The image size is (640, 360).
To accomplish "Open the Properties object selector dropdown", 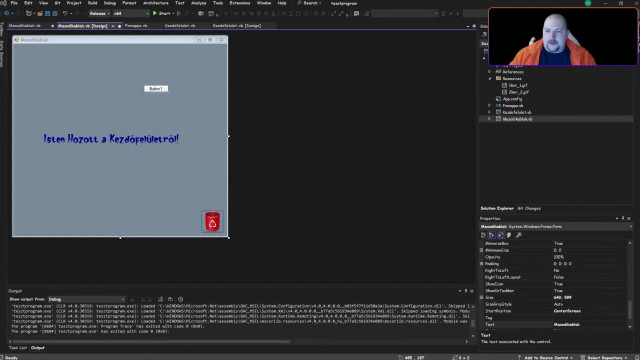I will 630,227.
